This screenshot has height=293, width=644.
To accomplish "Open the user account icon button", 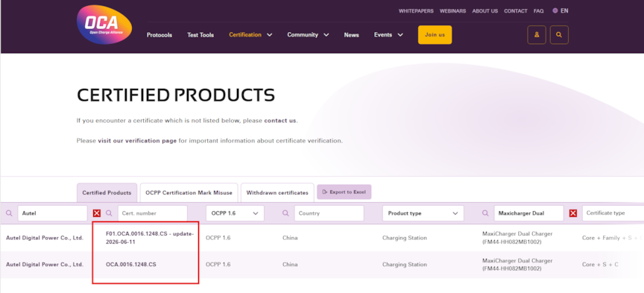I will [x=537, y=35].
